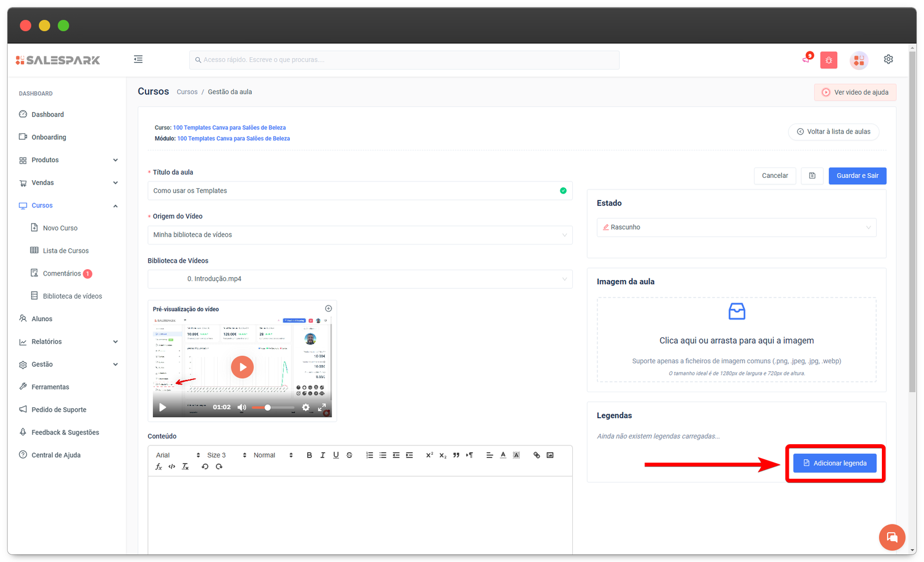Click the red bug report icon

point(829,60)
